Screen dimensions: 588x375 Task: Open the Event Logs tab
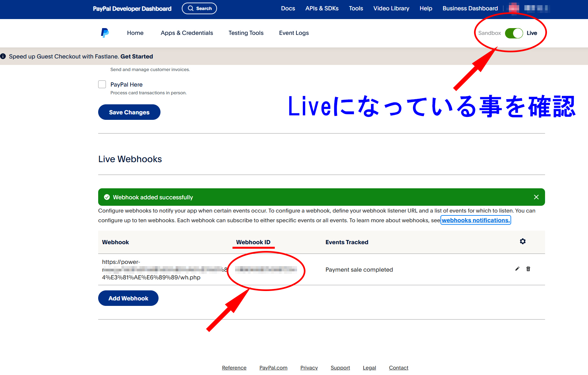pyautogui.click(x=294, y=33)
